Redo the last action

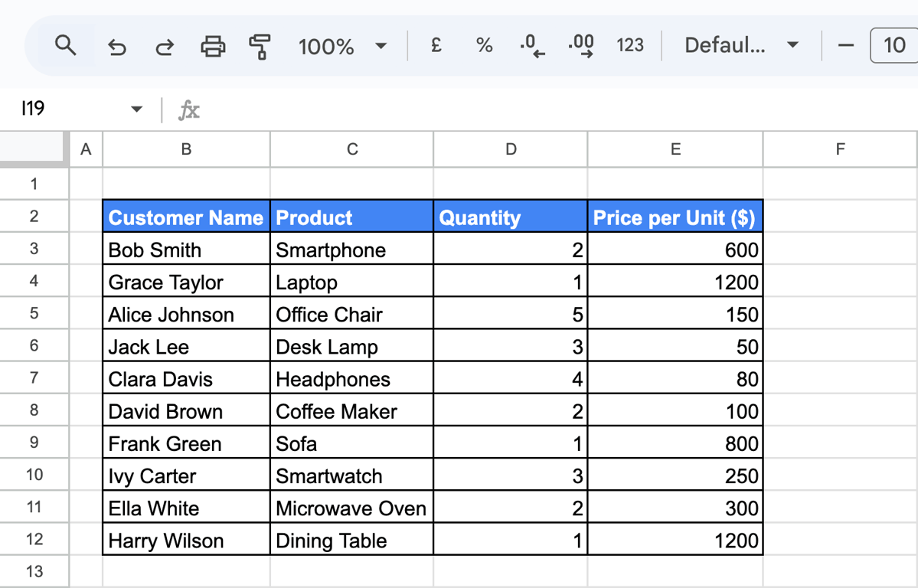tap(165, 46)
